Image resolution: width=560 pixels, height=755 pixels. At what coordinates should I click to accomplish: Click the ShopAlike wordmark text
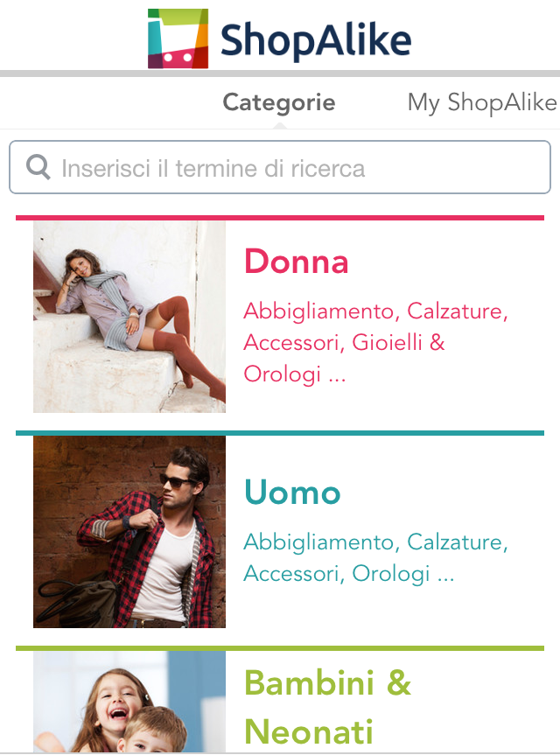click(315, 40)
